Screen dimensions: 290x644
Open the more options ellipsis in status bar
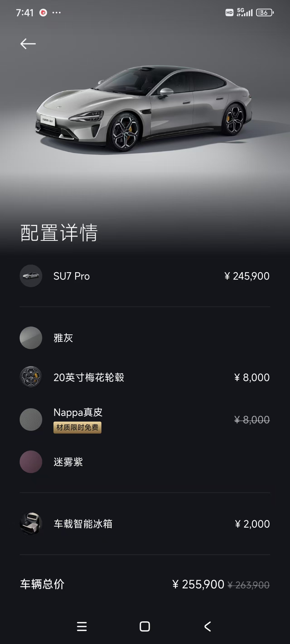pyautogui.click(x=57, y=12)
